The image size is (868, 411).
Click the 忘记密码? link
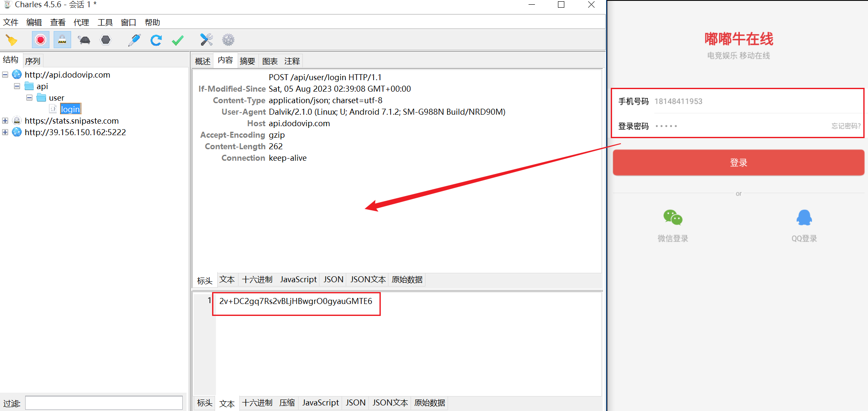(x=845, y=126)
